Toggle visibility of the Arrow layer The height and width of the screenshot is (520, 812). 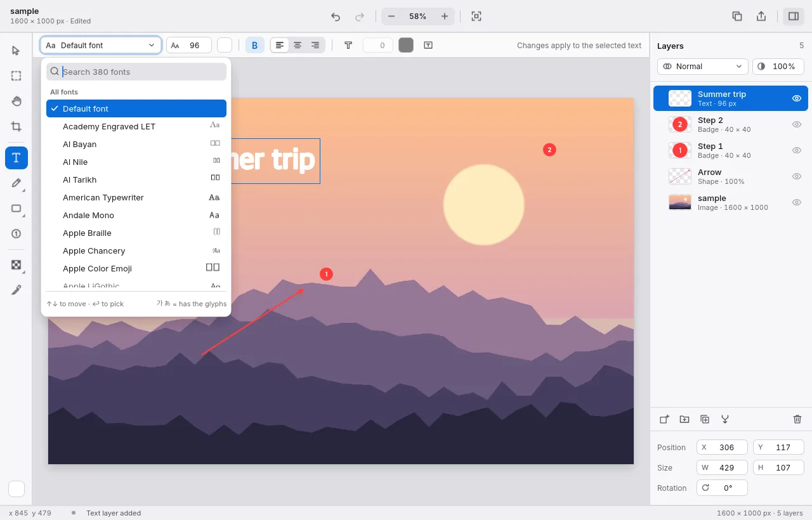[797, 176]
